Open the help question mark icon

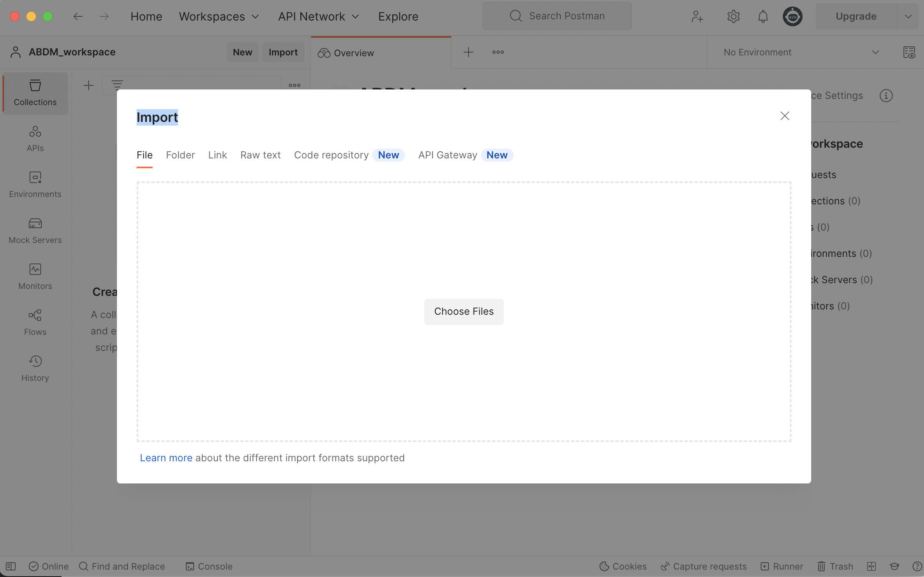tap(917, 566)
